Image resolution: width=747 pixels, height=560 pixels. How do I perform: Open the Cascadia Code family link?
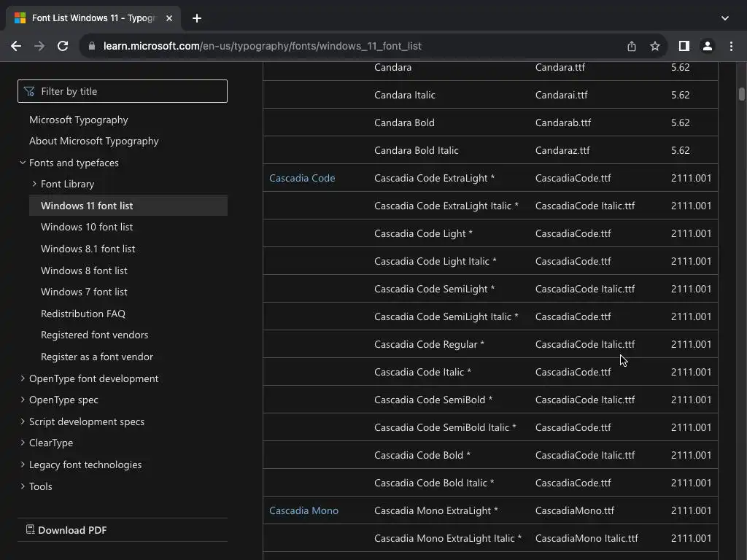pos(302,178)
